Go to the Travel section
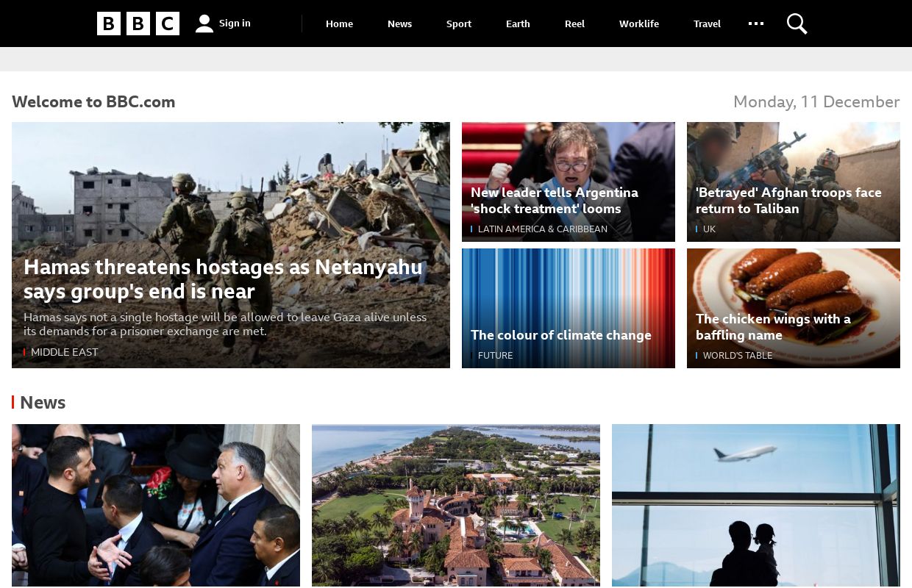Image resolution: width=912 pixels, height=588 pixels. (x=707, y=24)
